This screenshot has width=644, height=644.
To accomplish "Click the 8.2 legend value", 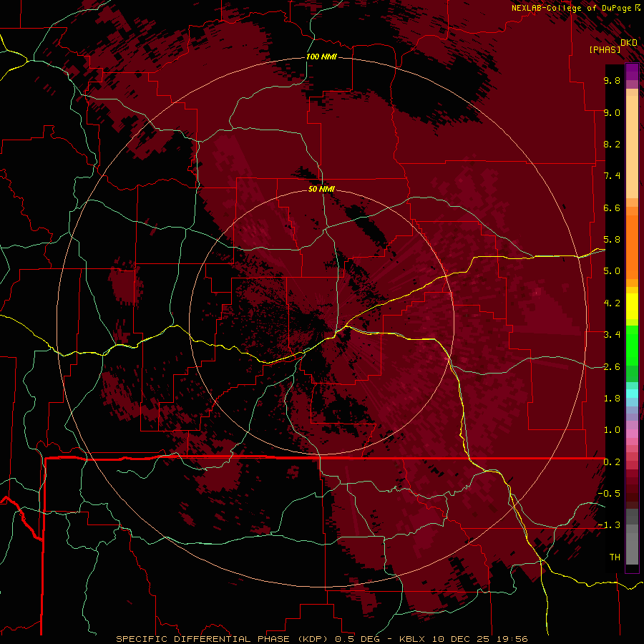I will 612,144.
